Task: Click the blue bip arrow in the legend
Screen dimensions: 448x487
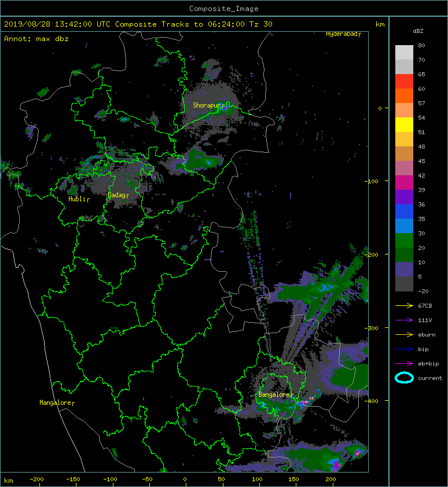Action: coord(404,349)
